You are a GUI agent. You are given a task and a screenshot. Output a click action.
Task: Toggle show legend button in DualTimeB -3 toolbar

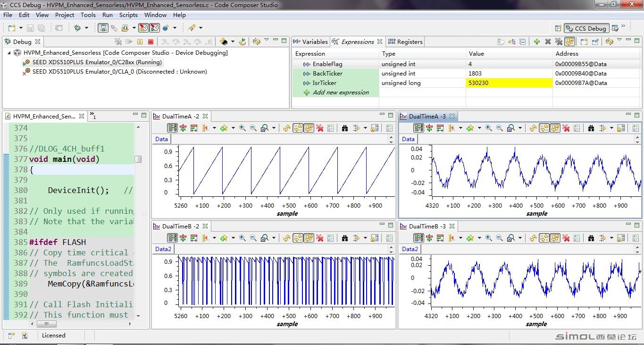418,238
